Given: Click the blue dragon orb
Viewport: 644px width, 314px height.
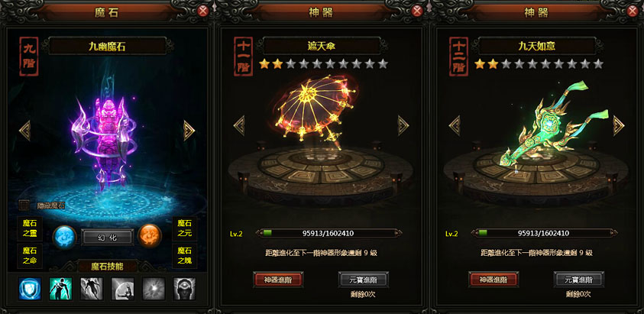Looking at the screenshot, I should pyautogui.click(x=65, y=237).
